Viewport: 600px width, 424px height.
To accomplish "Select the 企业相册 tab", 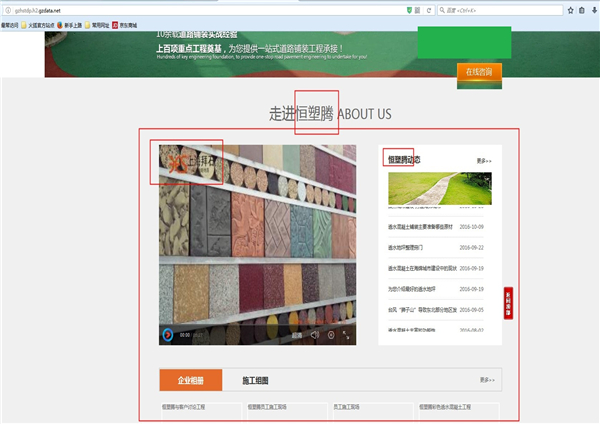I will pos(190,380).
